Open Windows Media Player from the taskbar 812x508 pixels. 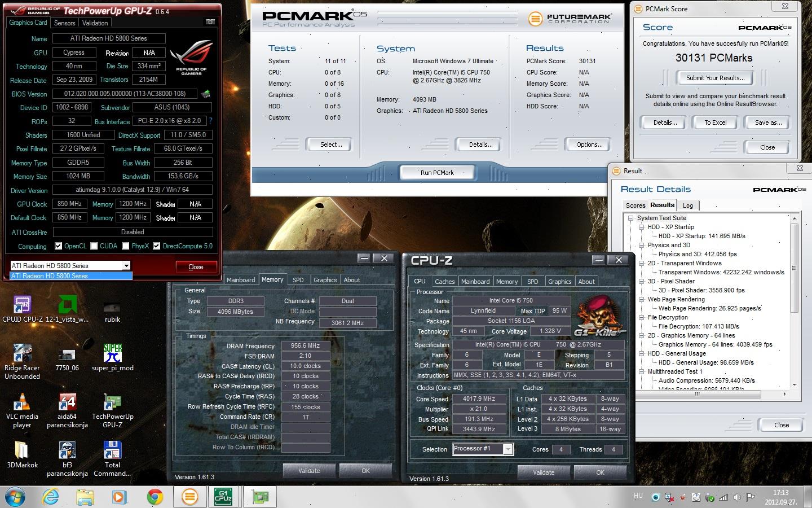tap(119, 497)
